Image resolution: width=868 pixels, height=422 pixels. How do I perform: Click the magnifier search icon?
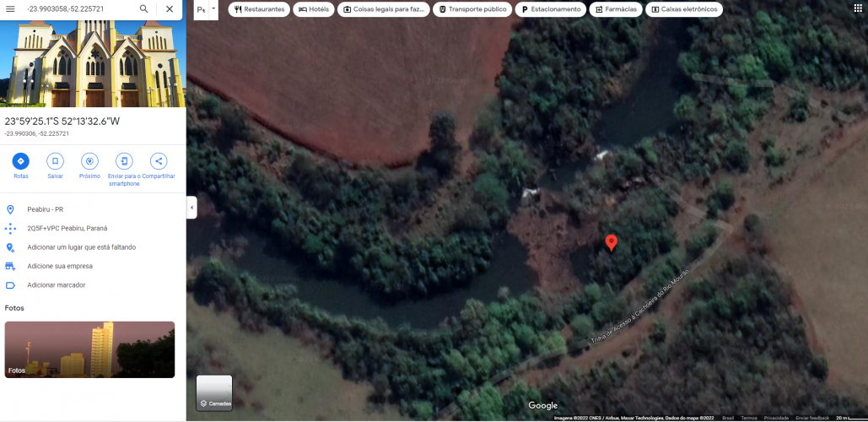[144, 8]
